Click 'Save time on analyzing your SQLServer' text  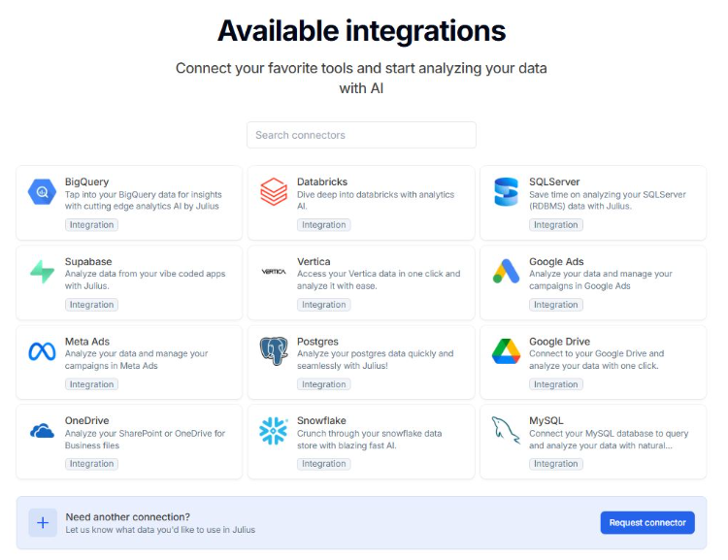[x=608, y=200]
